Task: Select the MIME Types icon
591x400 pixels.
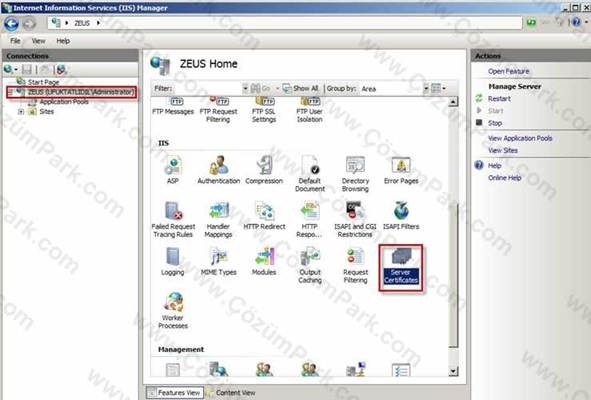Action: coord(219,262)
